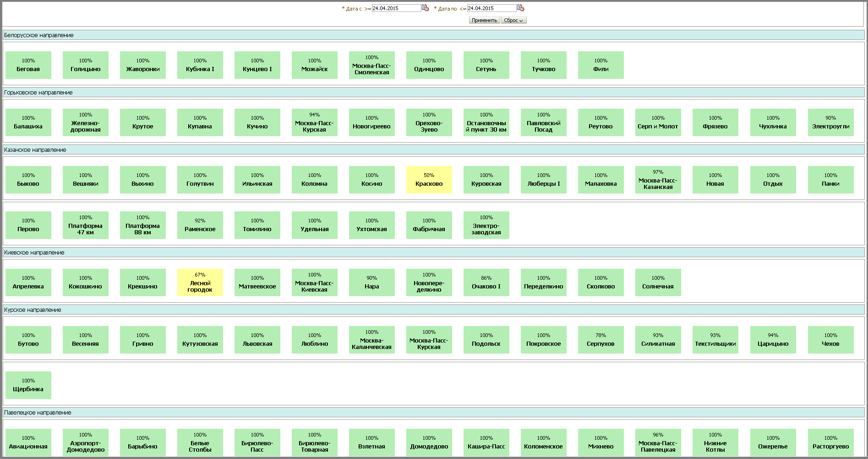Screen dimensions: 868x459
Task: Open the Платформа 88 км tile
Action: [143, 225]
